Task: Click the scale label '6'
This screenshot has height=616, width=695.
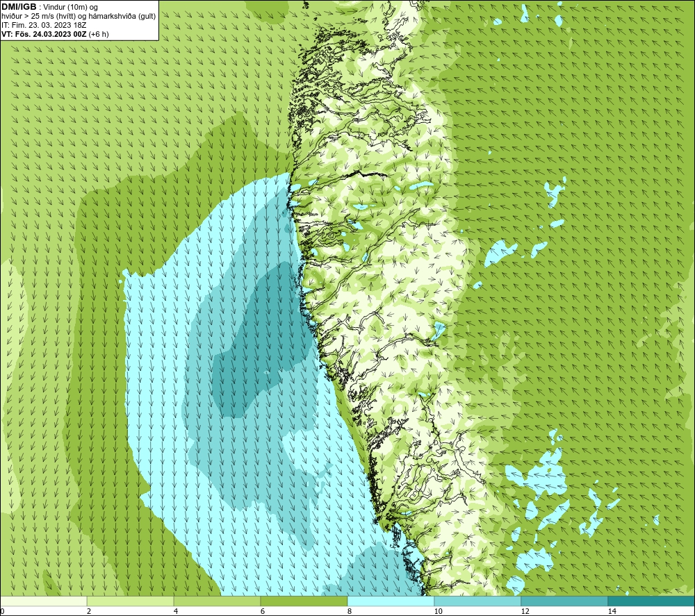Action: (x=263, y=611)
